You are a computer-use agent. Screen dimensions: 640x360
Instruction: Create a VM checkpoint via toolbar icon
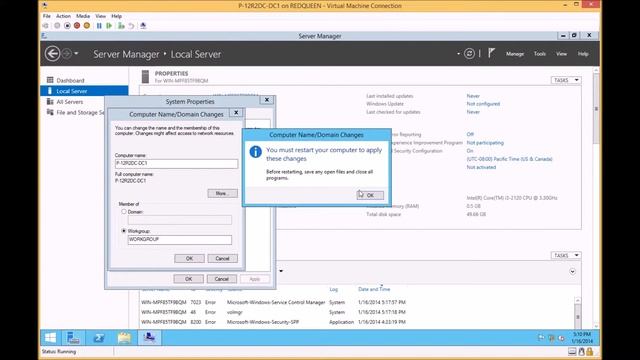121,26
